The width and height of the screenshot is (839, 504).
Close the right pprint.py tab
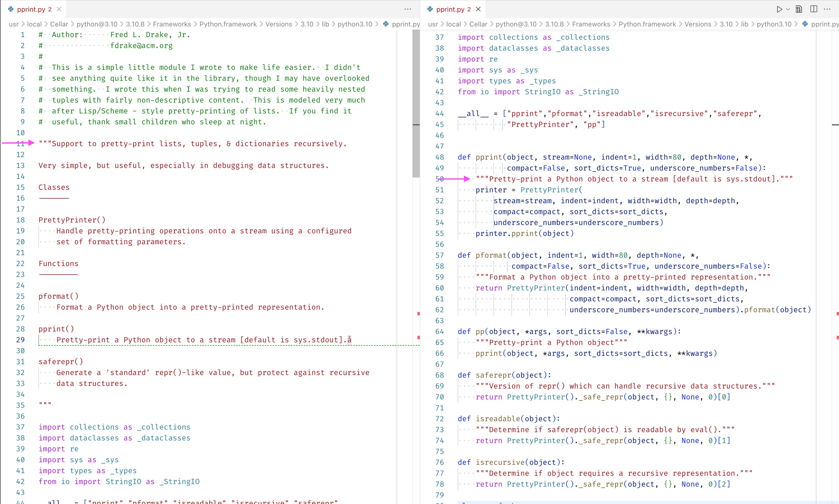(x=478, y=9)
